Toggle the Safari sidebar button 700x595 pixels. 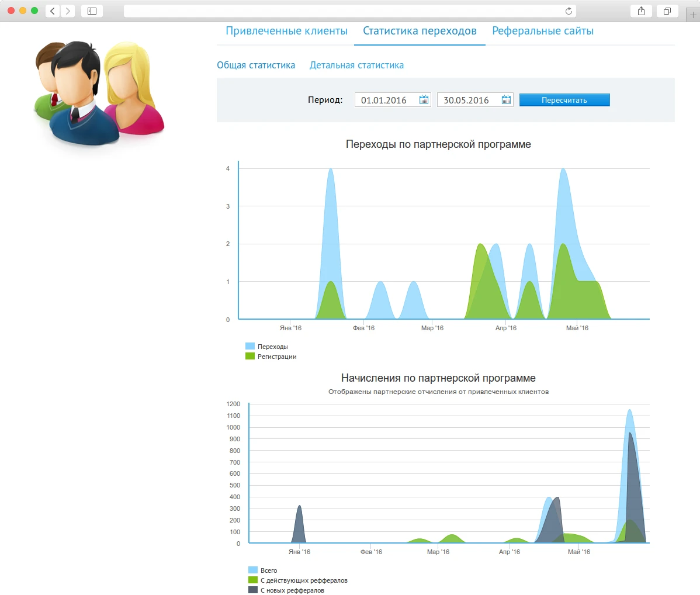point(92,11)
